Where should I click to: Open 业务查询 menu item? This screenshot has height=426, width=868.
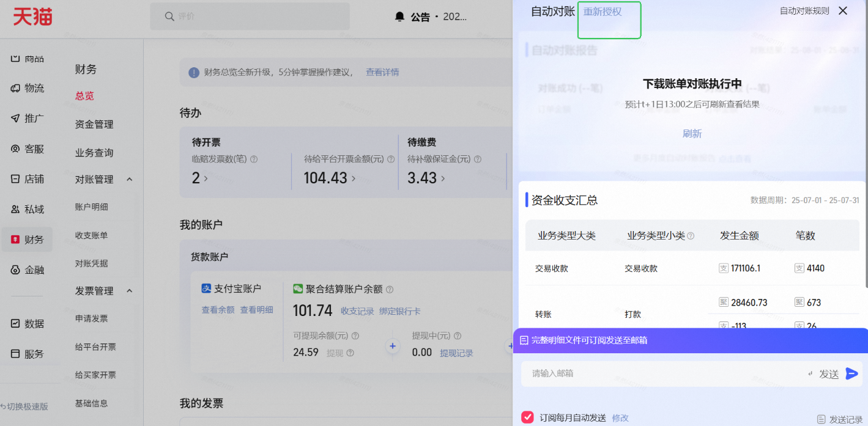tap(94, 153)
